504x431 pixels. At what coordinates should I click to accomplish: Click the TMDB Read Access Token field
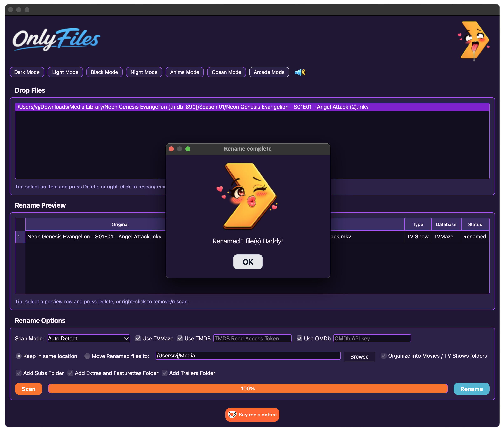[x=252, y=338]
